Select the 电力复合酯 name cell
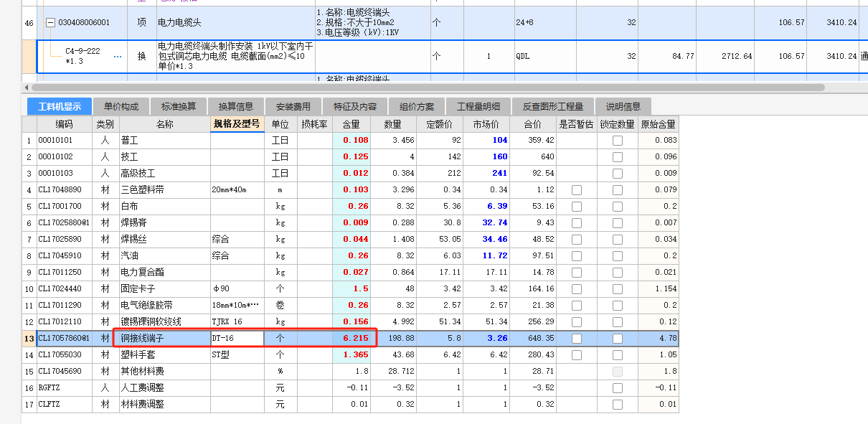This screenshot has height=424, width=868. tap(164, 272)
